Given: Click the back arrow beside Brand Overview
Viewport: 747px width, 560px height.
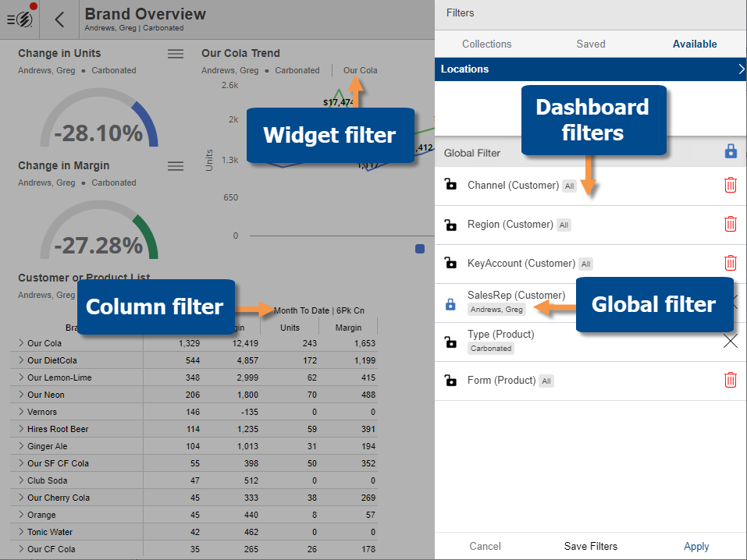Looking at the screenshot, I should [60, 20].
